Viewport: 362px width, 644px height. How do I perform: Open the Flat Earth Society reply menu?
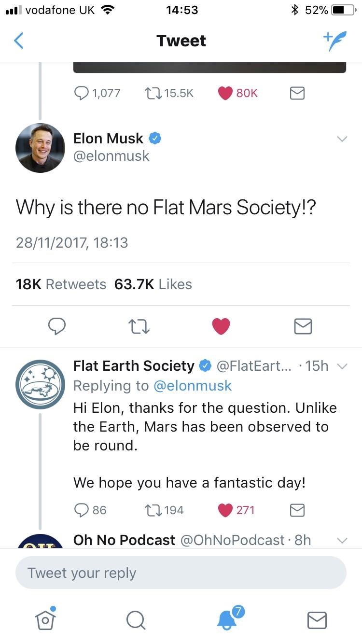(342, 367)
